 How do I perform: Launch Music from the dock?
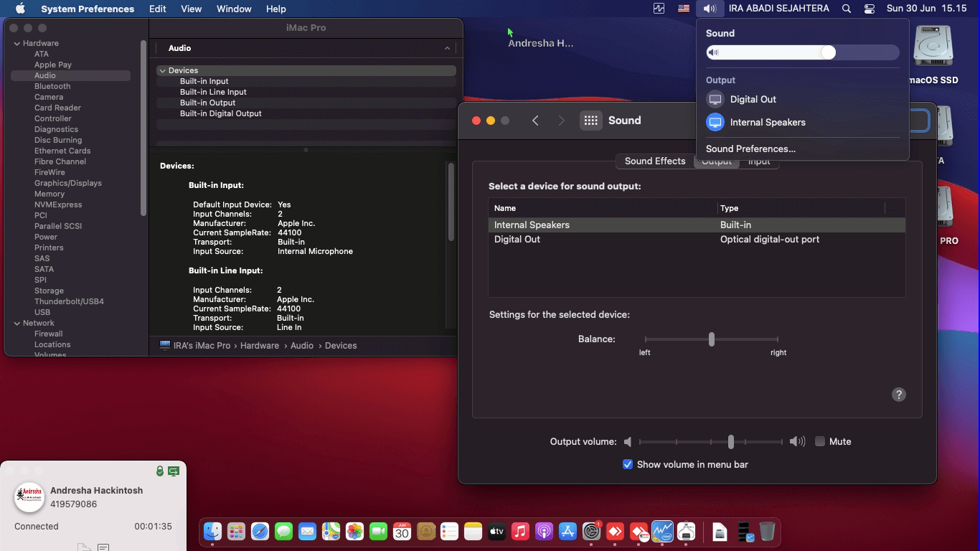click(520, 531)
